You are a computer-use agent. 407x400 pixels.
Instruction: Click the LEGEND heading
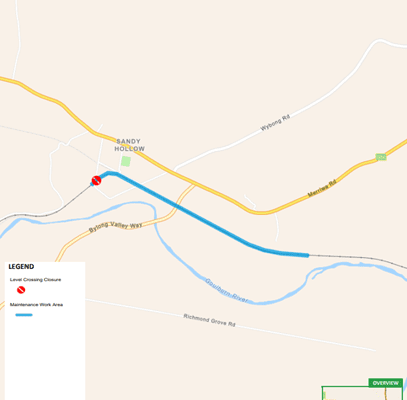(21, 267)
